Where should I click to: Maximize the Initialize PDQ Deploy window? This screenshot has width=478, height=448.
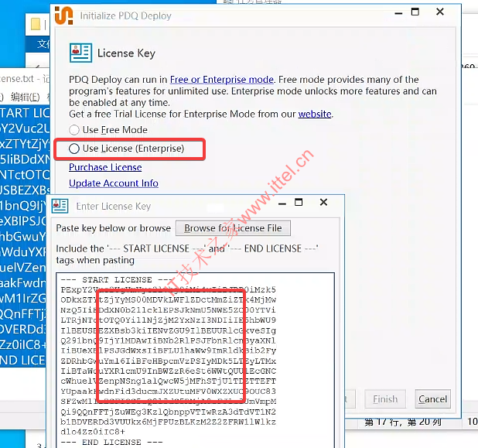pos(415,12)
